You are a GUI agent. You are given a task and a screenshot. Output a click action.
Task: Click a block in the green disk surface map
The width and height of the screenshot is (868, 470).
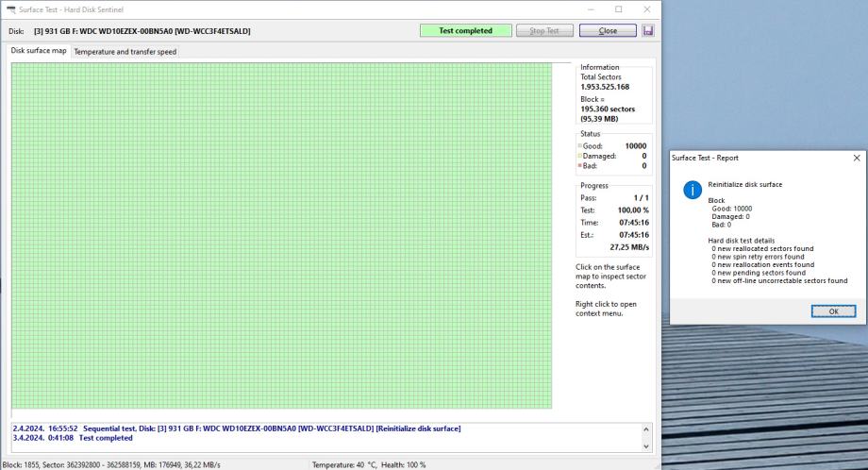click(281, 235)
